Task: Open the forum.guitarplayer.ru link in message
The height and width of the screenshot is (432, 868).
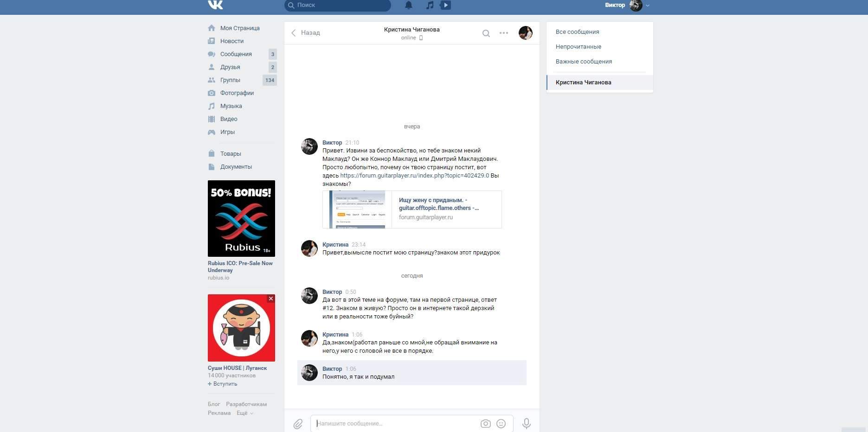Action: coord(415,176)
